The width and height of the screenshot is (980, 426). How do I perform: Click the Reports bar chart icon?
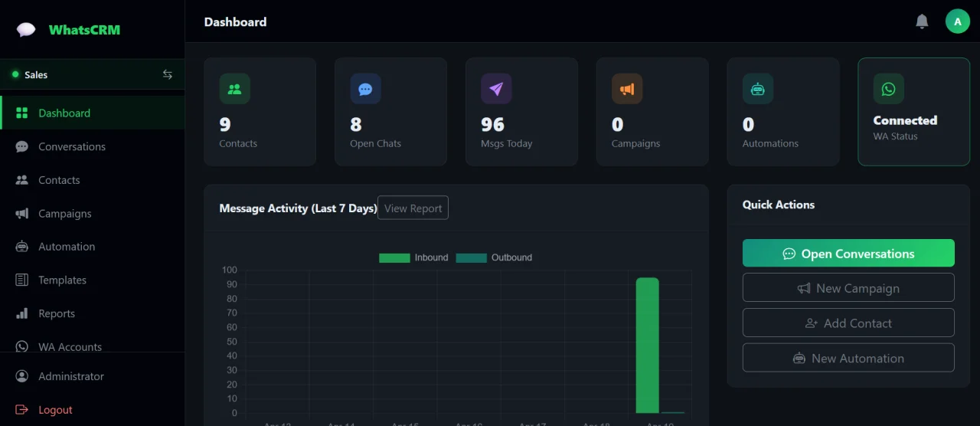[x=22, y=313]
